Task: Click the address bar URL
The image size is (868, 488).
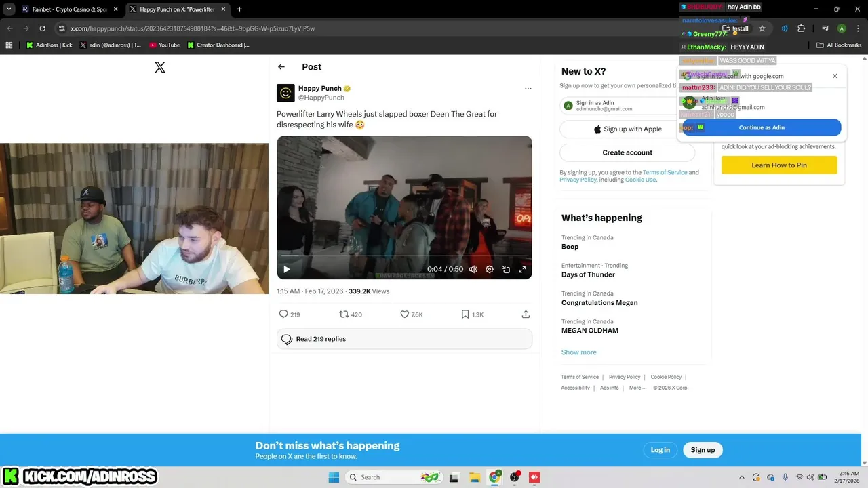Action: pos(193,28)
